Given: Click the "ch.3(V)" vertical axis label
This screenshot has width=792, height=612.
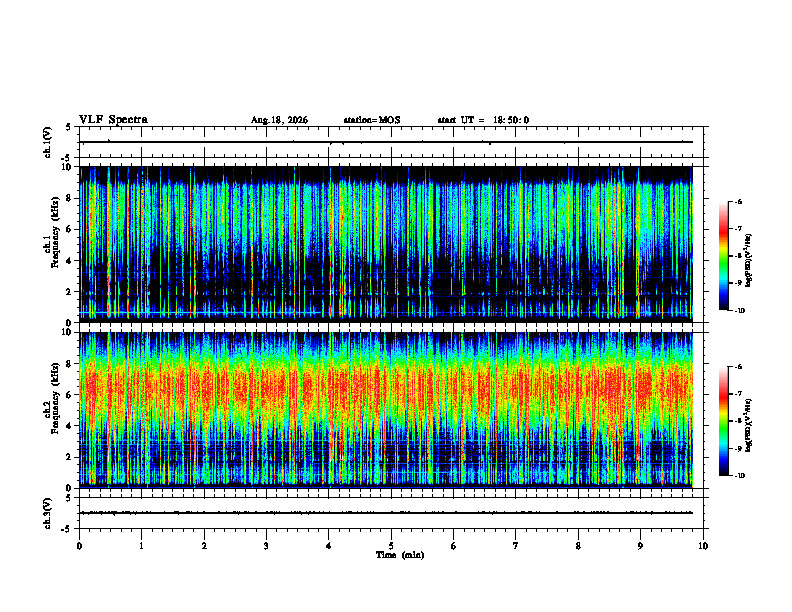Looking at the screenshot, I should click(x=48, y=514).
